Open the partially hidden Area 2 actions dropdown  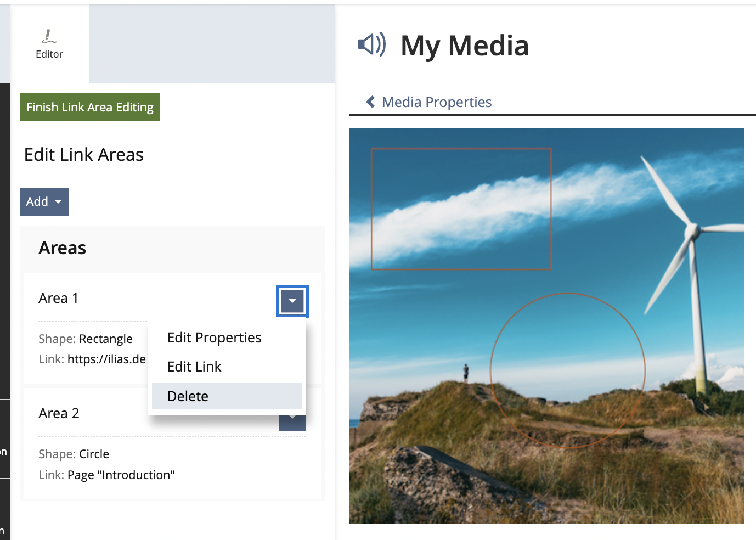click(292, 424)
